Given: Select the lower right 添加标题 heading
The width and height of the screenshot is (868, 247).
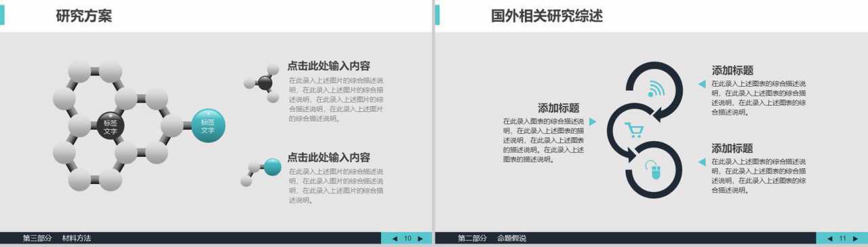Looking at the screenshot, I should click(x=732, y=148).
